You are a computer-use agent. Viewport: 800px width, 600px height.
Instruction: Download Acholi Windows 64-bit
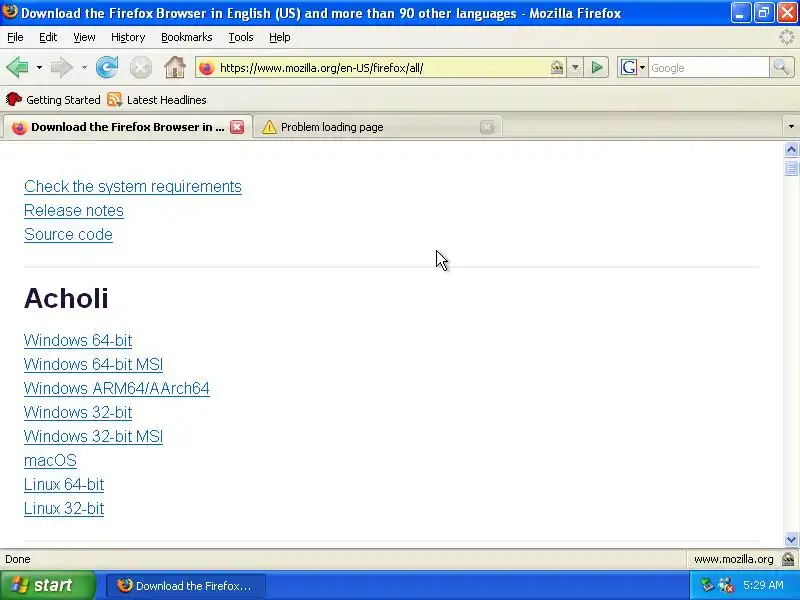tap(78, 340)
